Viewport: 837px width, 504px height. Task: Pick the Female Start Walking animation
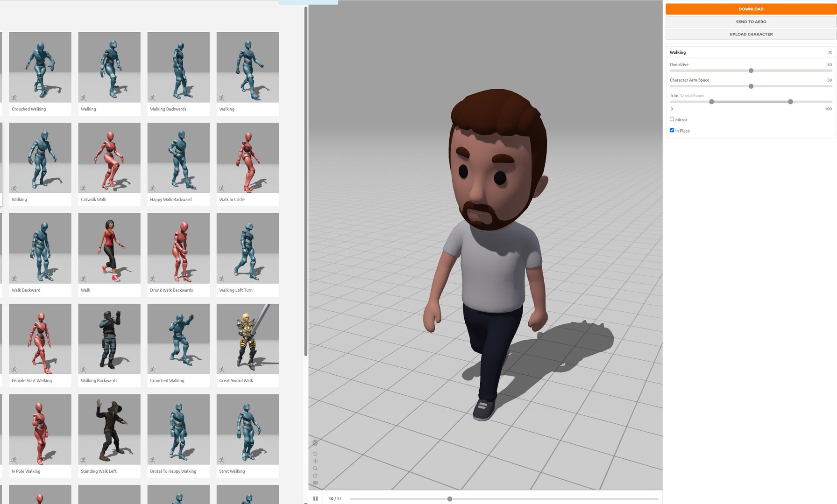coord(40,345)
